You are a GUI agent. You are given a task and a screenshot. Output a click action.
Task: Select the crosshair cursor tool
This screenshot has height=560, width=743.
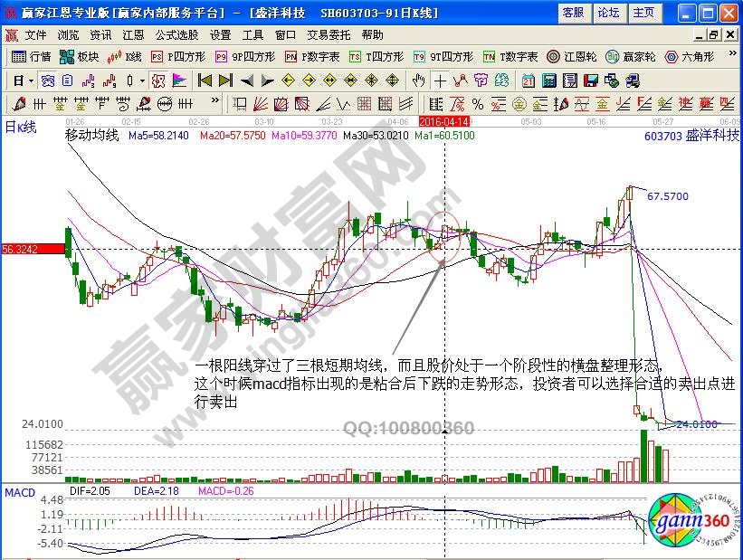(x=440, y=80)
